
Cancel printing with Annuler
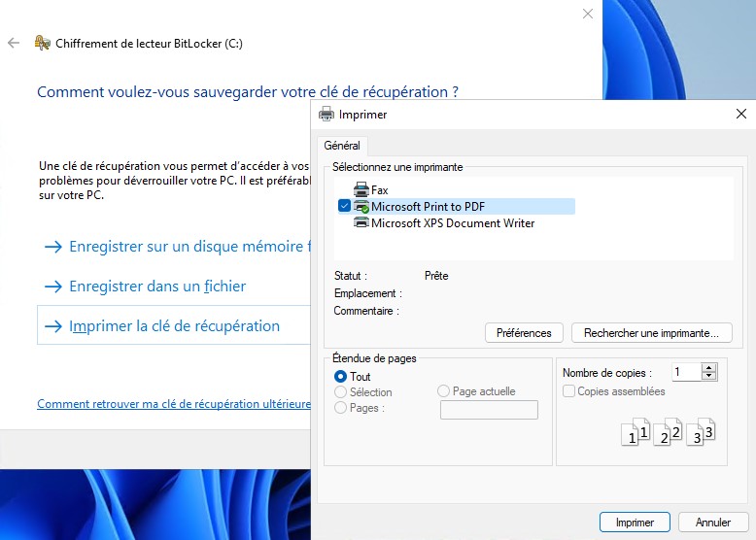coord(712,523)
